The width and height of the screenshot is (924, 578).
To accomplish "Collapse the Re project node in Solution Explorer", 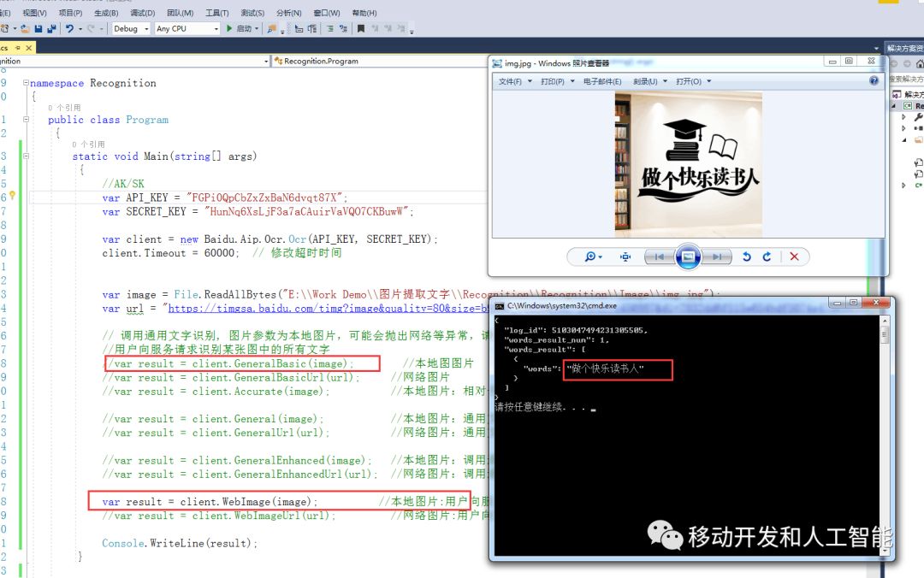I will (x=894, y=105).
